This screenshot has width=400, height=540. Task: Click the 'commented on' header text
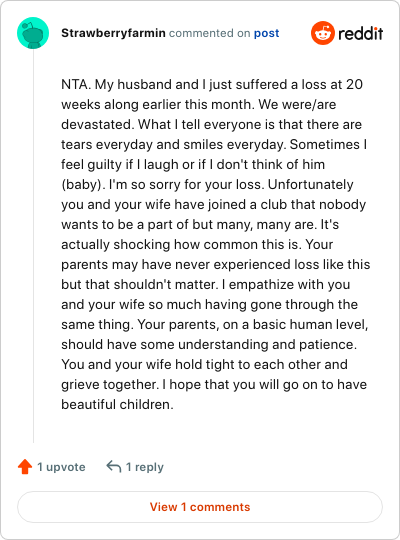point(209,33)
